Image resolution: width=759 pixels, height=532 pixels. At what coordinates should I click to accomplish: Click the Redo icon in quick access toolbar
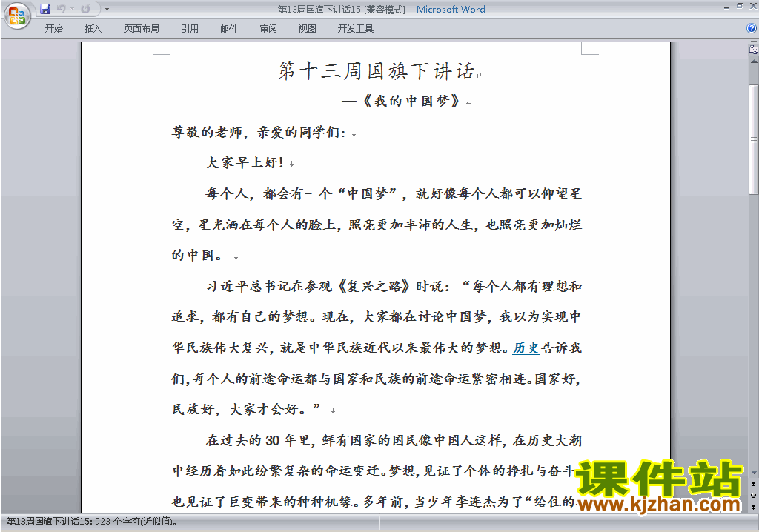click(85, 9)
